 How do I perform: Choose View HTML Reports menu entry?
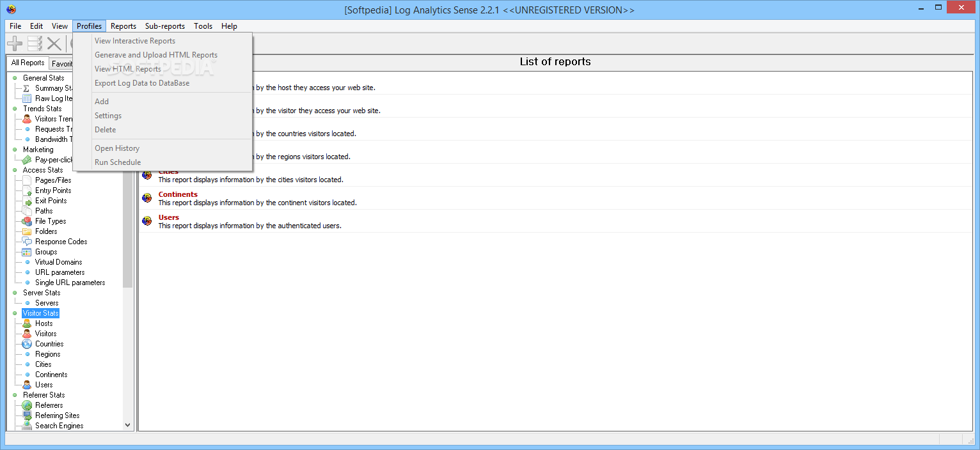(163, 69)
